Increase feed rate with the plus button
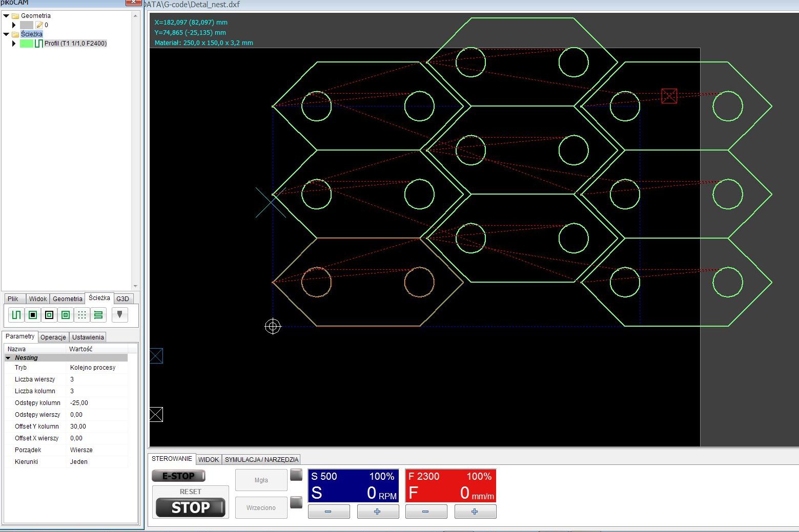Image resolution: width=799 pixels, height=532 pixels. 475,512
